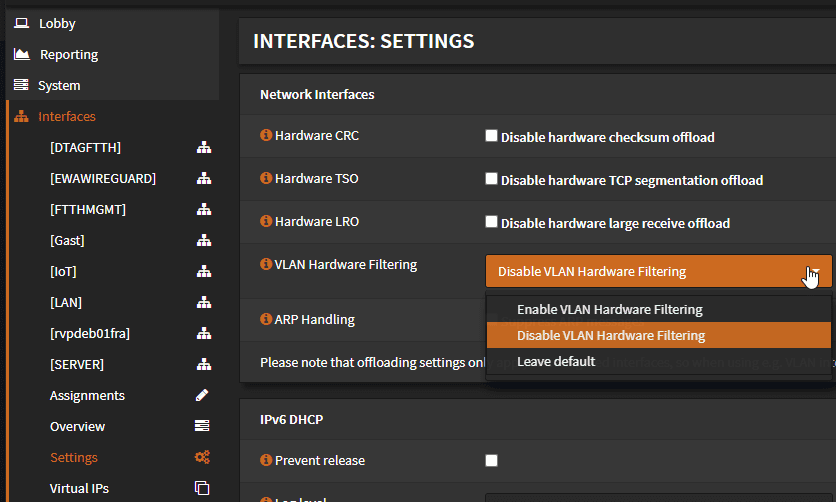Image resolution: width=836 pixels, height=502 pixels.
Task: Collapse the VLAN Hardware Filtering dropdown
Action: pyautogui.click(x=658, y=271)
